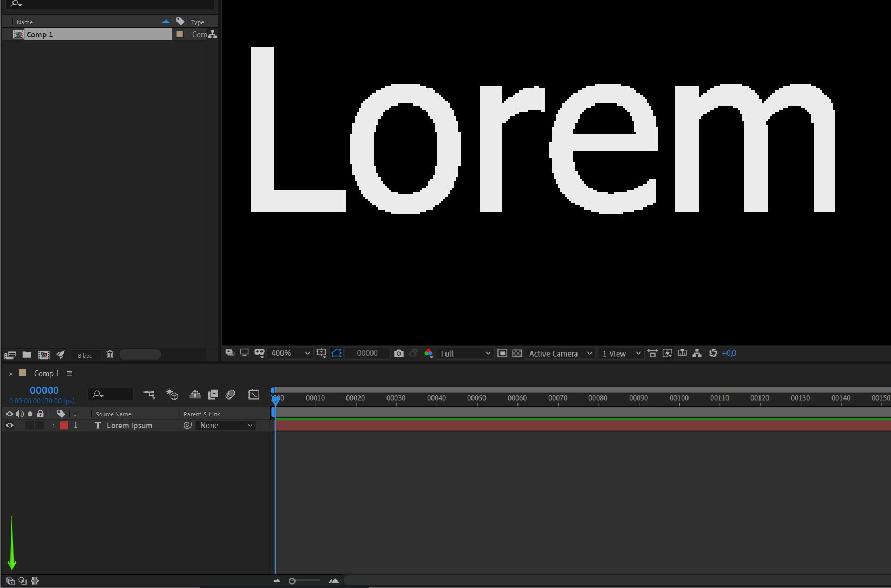Click the Parent & Link column header
The image size is (891, 588).
point(201,414)
